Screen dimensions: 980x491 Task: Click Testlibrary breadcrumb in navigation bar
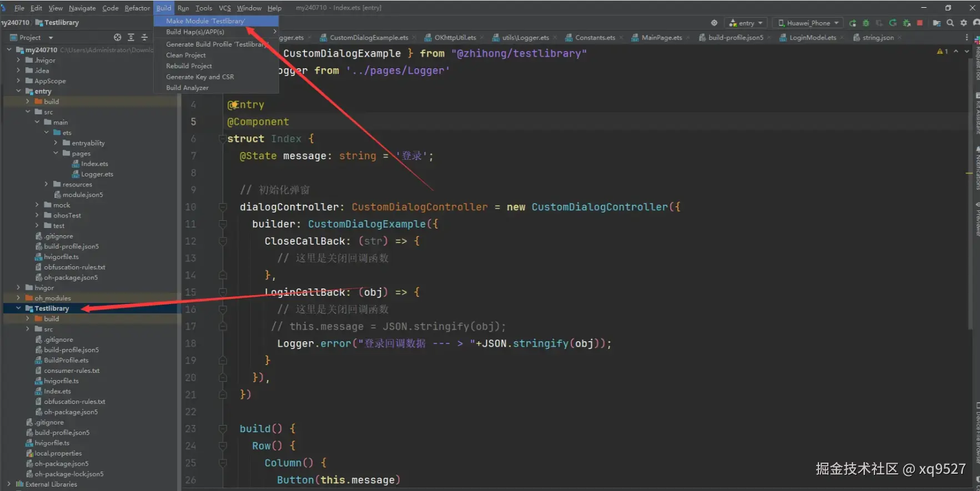[x=62, y=23]
